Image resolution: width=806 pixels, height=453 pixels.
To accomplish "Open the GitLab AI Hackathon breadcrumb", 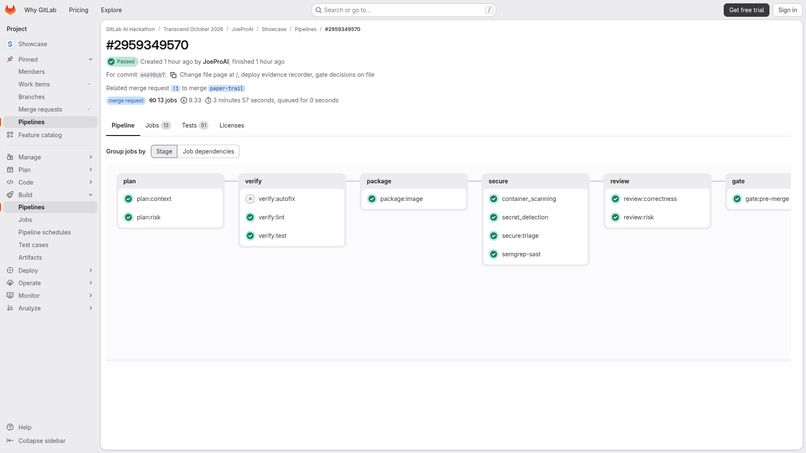I will tap(131, 29).
